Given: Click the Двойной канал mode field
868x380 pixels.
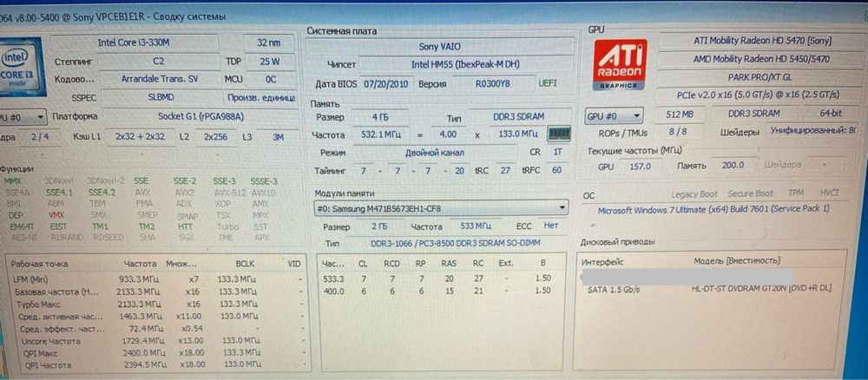Looking at the screenshot, I should coord(435,152).
